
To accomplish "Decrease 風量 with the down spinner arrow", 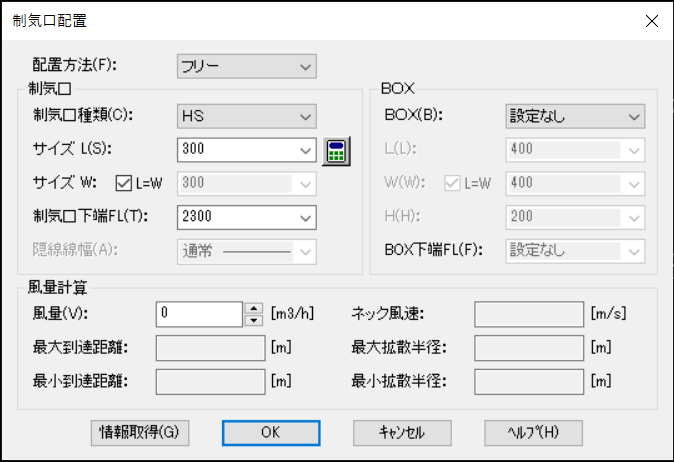I will (254, 320).
